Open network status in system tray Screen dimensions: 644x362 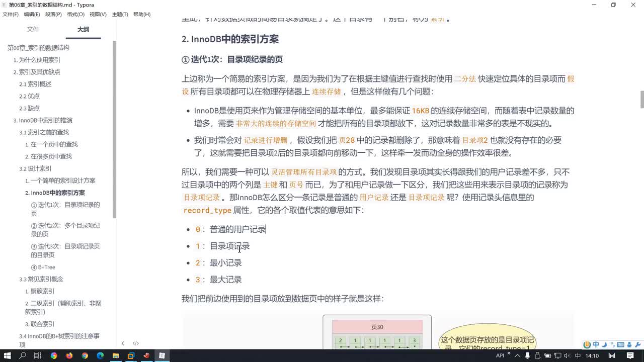pyautogui.click(x=557, y=355)
